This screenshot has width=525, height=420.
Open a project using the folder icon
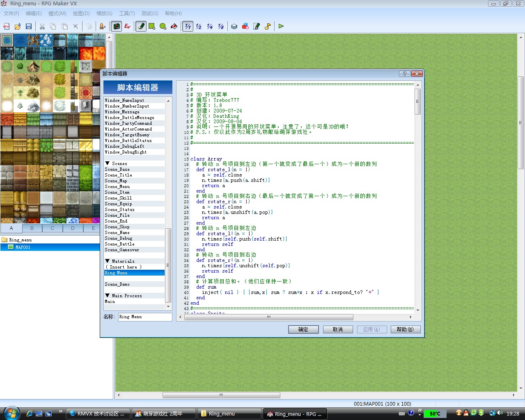coord(18,26)
